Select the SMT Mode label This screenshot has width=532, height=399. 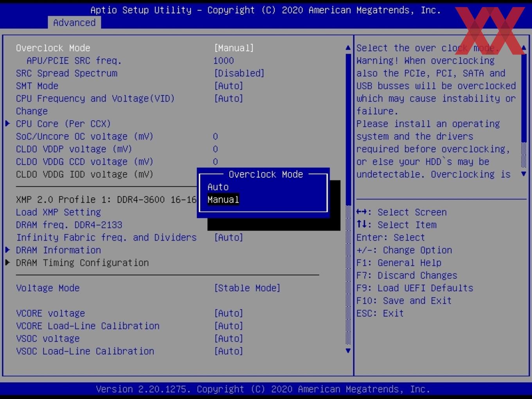pos(37,86)
